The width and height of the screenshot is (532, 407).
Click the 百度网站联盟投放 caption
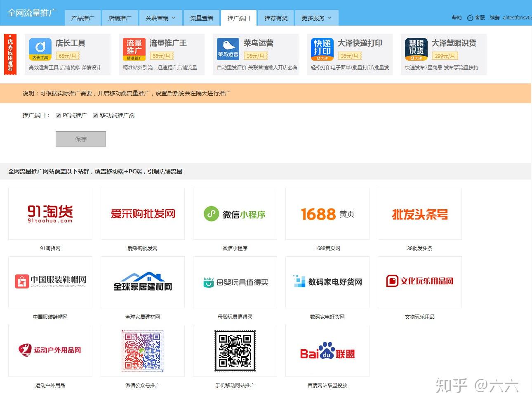click(x=327, y=386)
